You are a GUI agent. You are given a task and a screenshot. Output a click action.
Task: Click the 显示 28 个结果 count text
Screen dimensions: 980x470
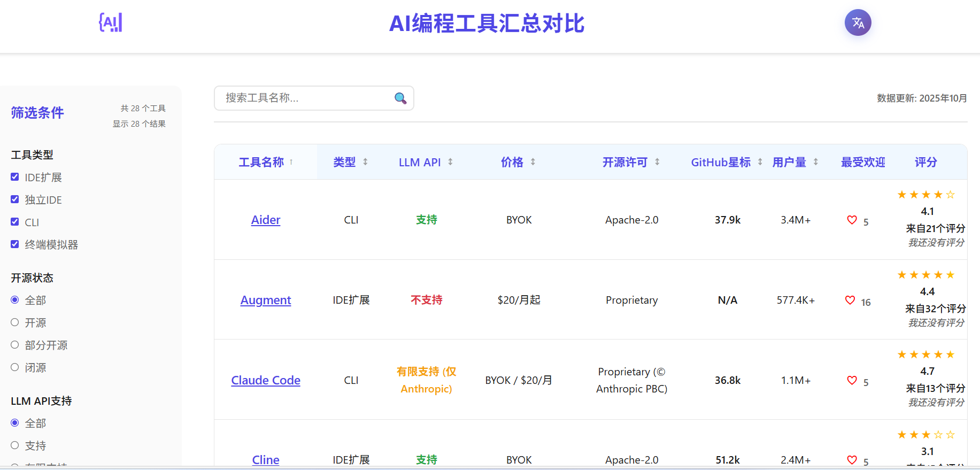(x=139, y=124)
